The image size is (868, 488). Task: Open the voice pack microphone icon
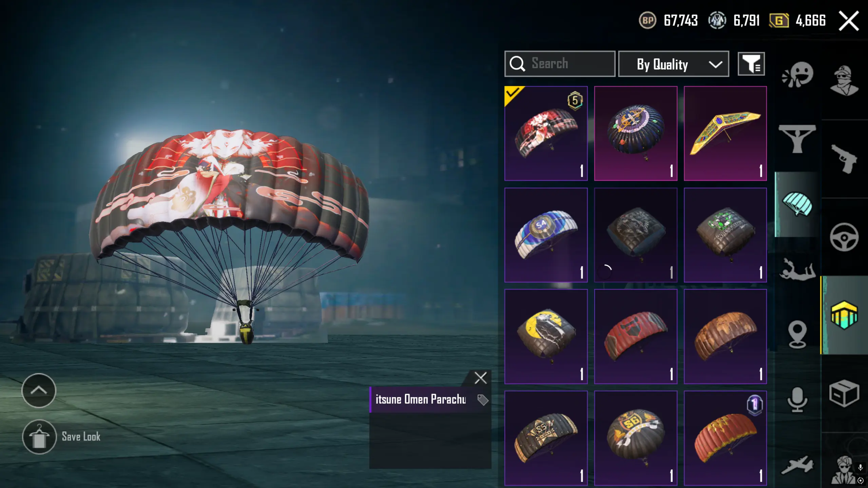[x=797, y=399]
